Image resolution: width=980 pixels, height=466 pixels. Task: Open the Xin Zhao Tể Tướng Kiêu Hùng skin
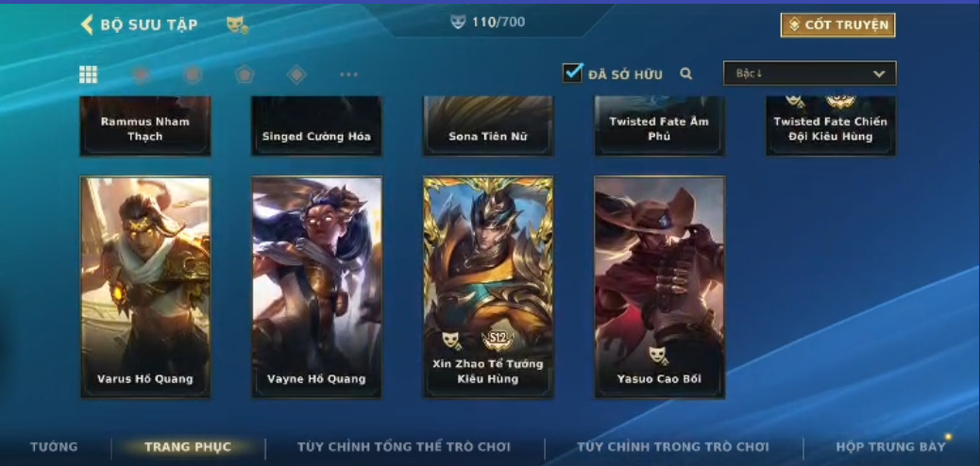coord(488,288)
